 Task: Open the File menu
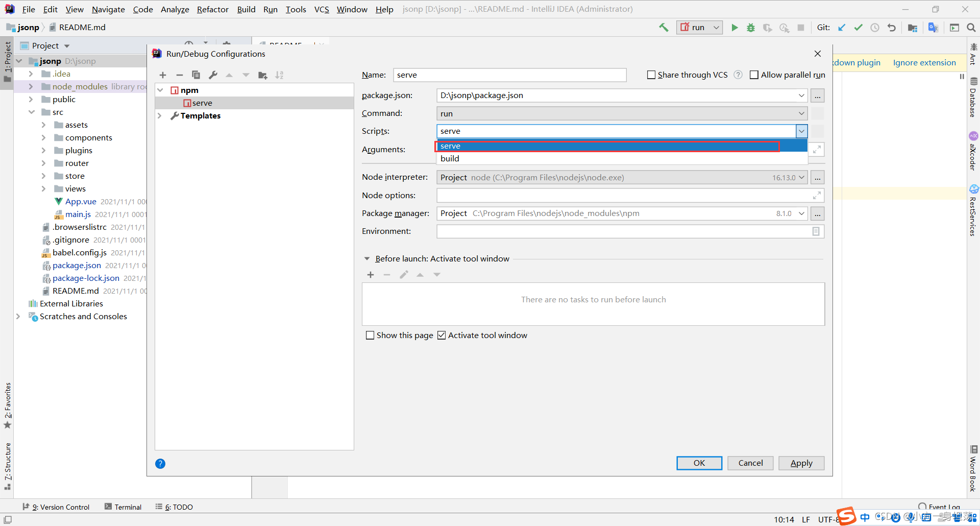pyautogui.click(x=29, y=9)
